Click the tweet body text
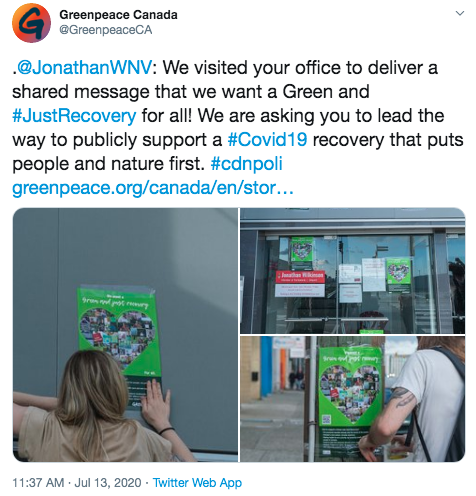 tap(238, 128)
